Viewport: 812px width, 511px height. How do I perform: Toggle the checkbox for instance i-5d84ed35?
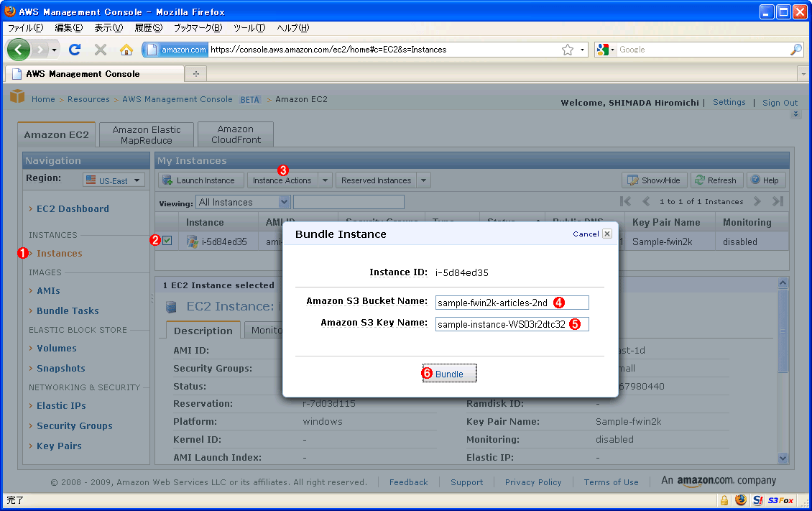(167, 240)
